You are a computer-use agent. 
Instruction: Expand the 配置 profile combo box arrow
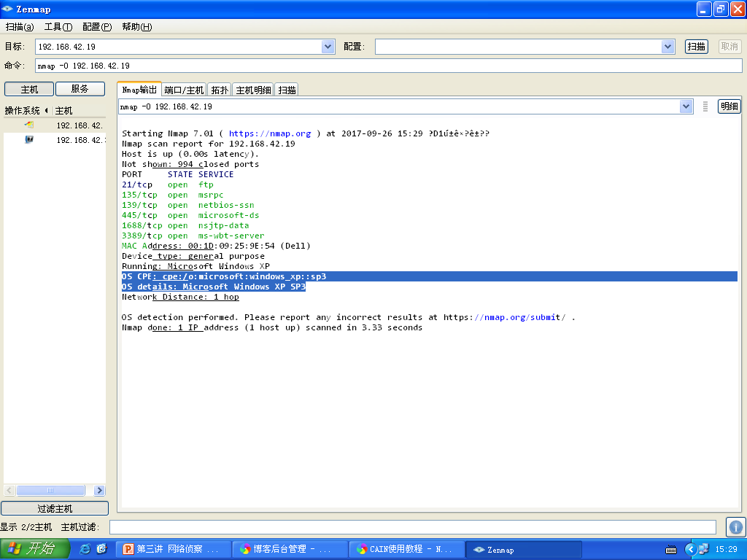668,47
